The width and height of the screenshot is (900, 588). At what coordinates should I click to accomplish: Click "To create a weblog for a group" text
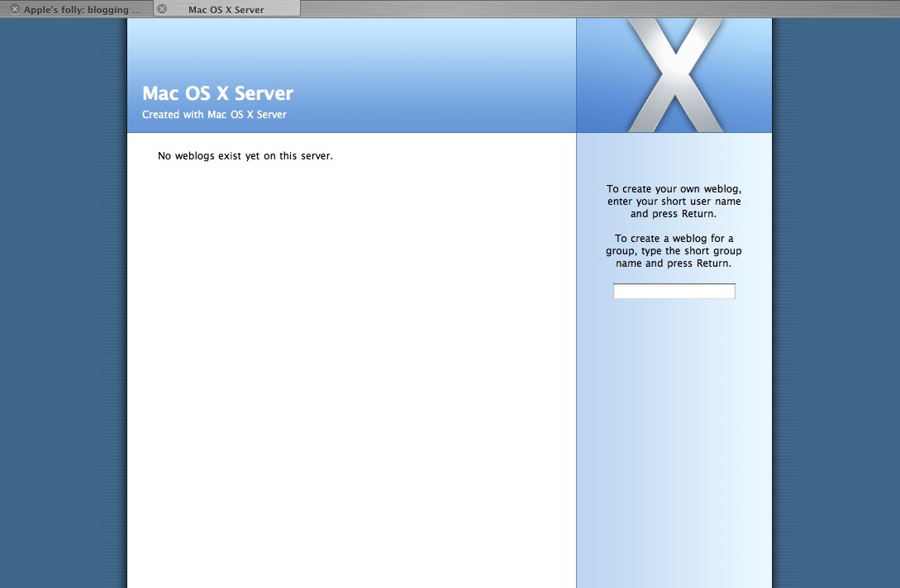pyautogui.click(x=674, y=251)
